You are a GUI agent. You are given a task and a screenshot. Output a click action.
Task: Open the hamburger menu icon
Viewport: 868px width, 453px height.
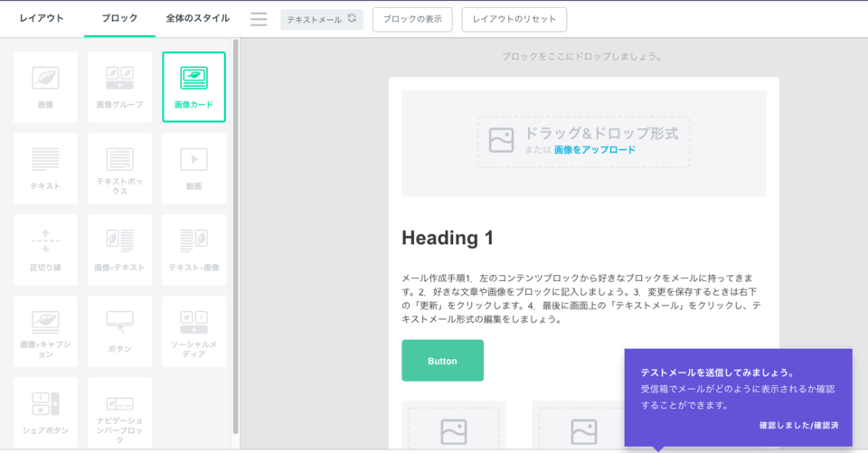[x=259, y=19]
